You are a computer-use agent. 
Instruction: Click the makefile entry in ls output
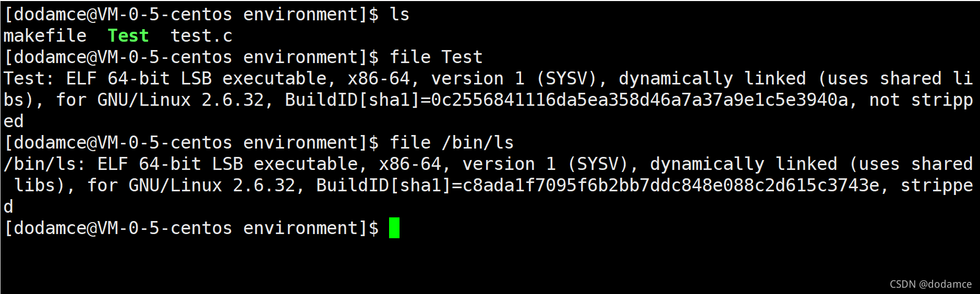click(x=45, y=36)
